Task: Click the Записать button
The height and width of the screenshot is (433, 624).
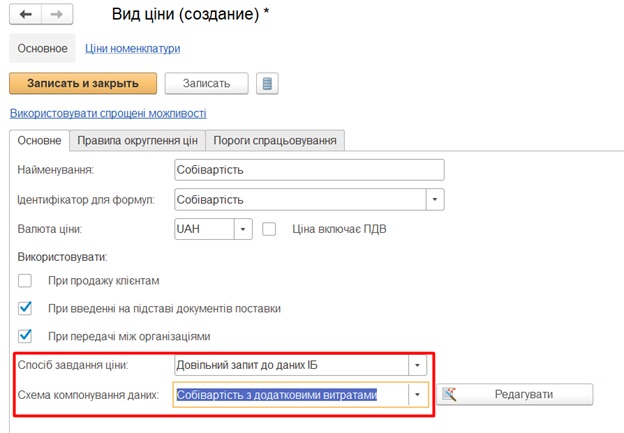Action: pyautogui.click(x=206, y=83)
